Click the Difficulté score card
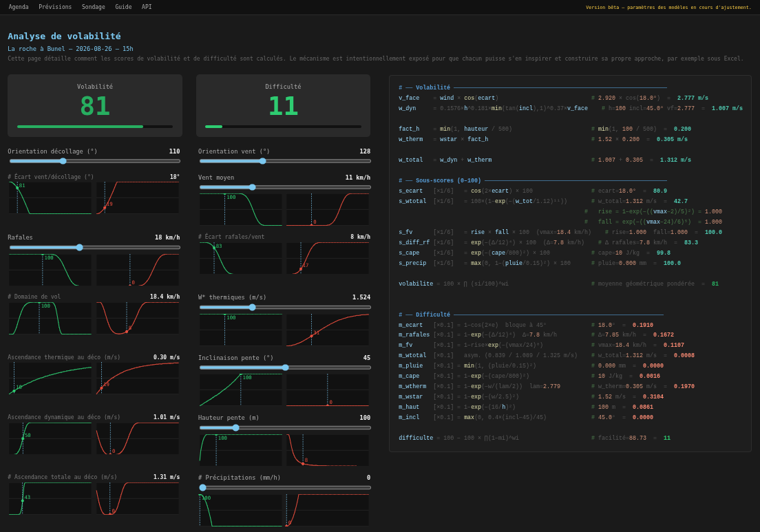Screen dimensions: 760x532 283,105
